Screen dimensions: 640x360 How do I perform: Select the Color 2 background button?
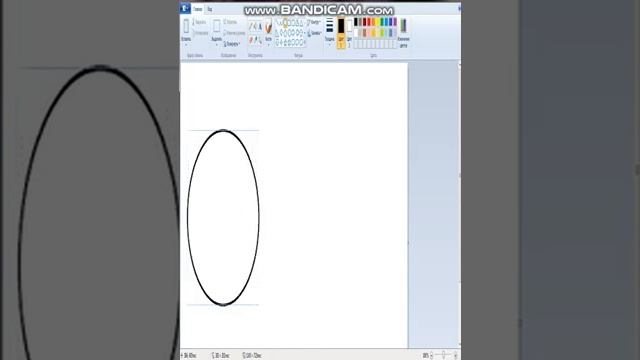coord(349,33)
